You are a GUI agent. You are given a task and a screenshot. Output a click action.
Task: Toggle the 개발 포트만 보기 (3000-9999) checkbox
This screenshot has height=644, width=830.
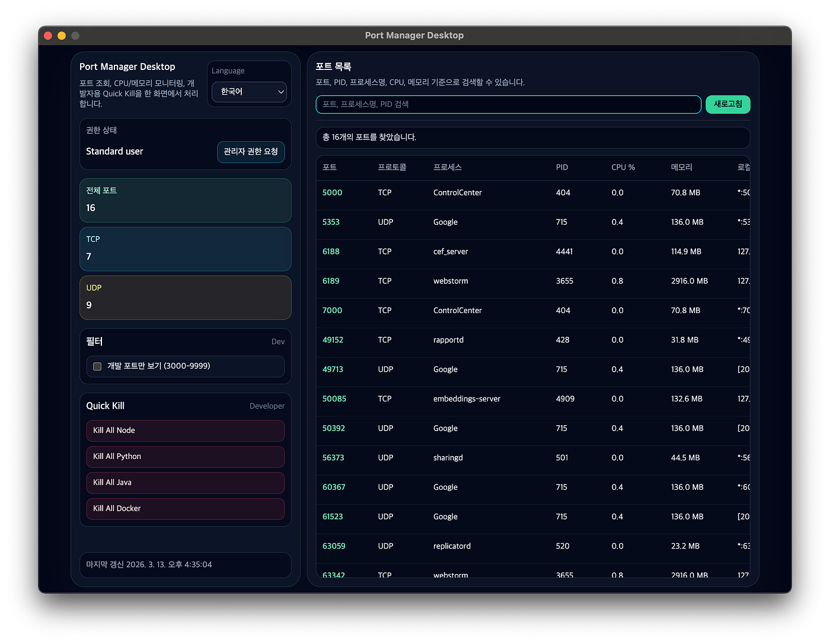coord(97,366)
